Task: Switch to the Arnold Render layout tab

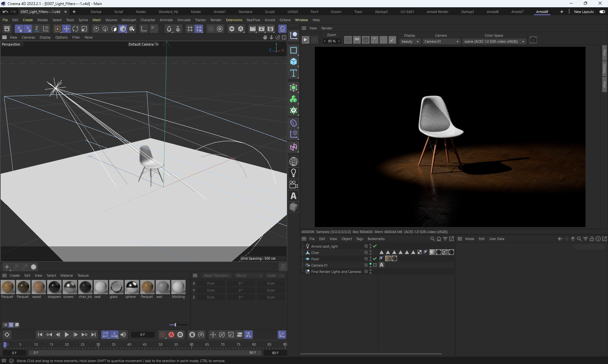Action: [437, 12]
